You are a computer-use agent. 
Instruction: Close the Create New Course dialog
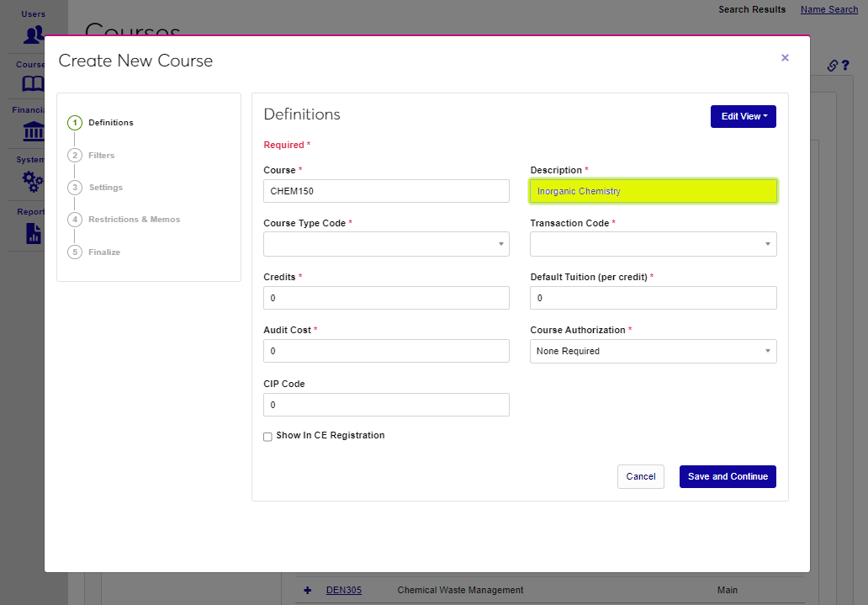tap(785, 58)
